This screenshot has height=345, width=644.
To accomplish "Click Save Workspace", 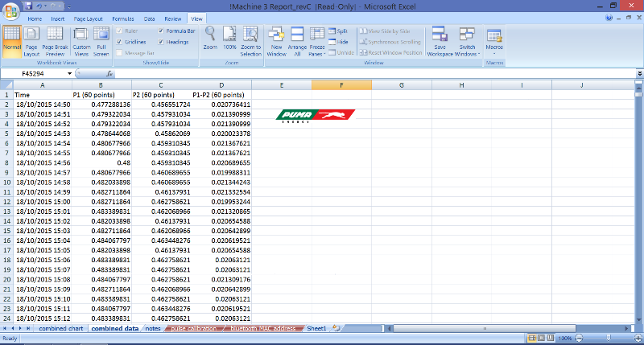I will (x=440, y=42).
